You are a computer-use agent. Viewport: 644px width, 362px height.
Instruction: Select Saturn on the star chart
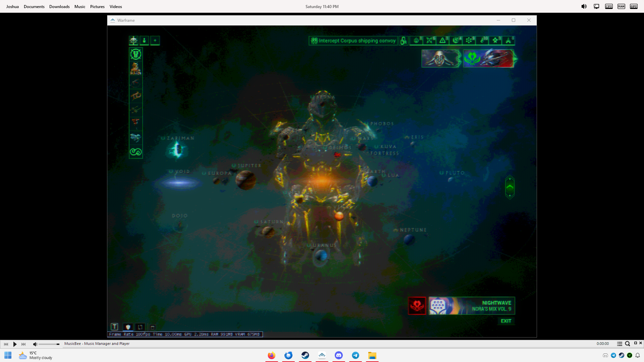(268, 232)
